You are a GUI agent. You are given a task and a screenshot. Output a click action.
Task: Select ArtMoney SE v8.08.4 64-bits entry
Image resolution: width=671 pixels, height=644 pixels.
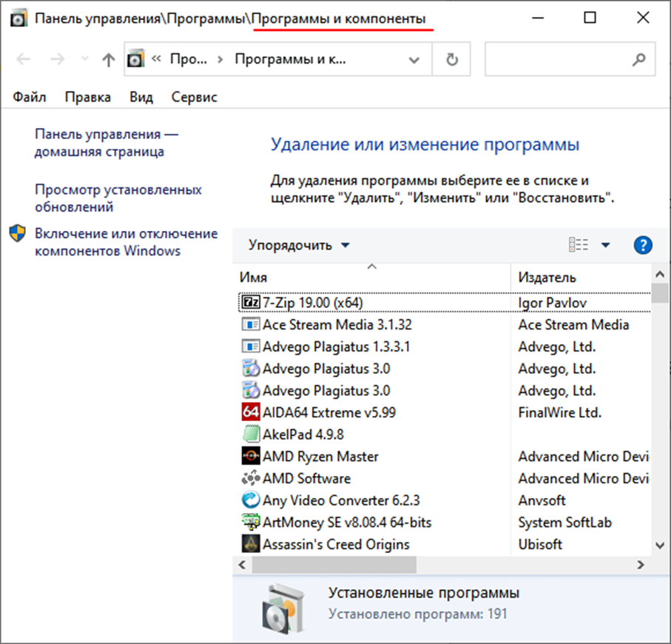[347, 523]
